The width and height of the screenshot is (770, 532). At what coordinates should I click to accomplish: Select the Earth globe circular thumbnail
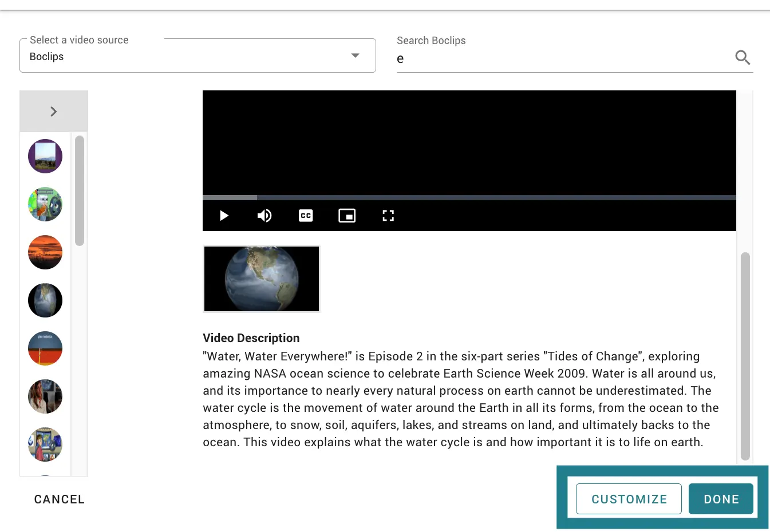(x=45, y=300)
